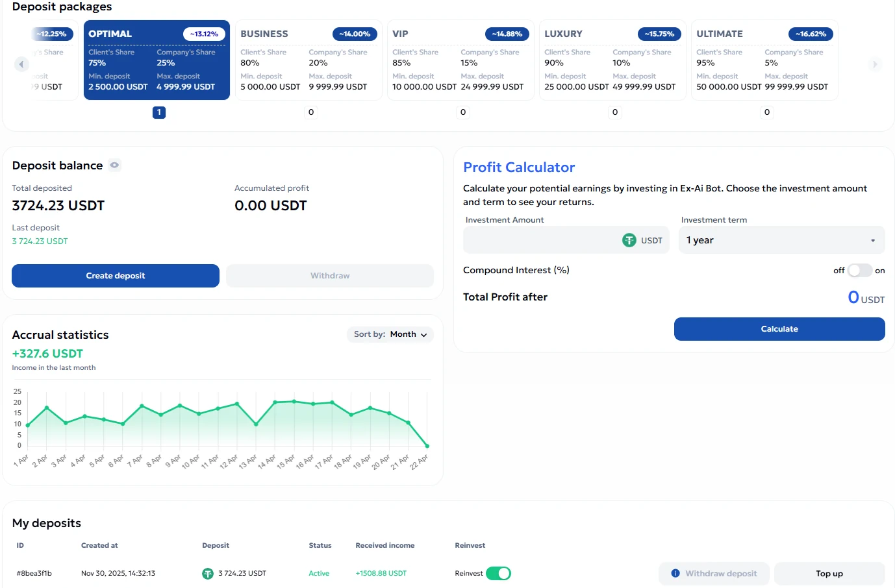Click the Nov 30, 2025, 14:32:13 date
This screenshot has width=895, height=588.
tap(118, 574)
